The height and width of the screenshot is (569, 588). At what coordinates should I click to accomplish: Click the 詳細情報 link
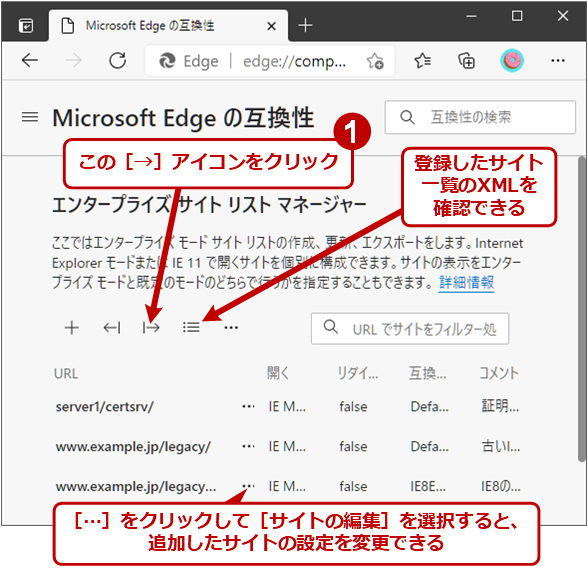(x=466, y=282)
